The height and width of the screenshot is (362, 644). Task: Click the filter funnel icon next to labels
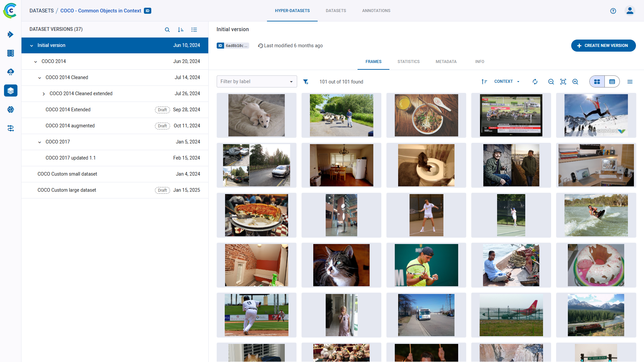(306, 81)
